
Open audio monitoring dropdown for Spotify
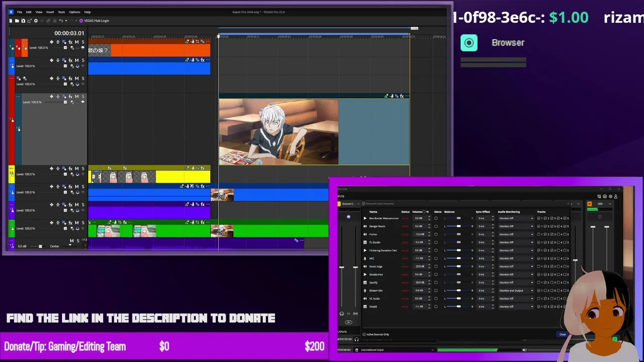[x=516, y=282]
